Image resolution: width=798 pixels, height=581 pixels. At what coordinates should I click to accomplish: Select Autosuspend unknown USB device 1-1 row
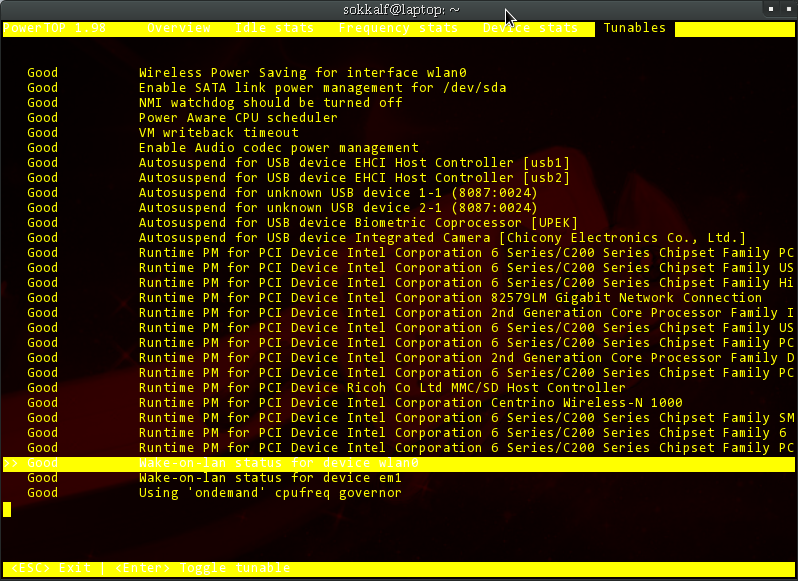pos(399,193)
